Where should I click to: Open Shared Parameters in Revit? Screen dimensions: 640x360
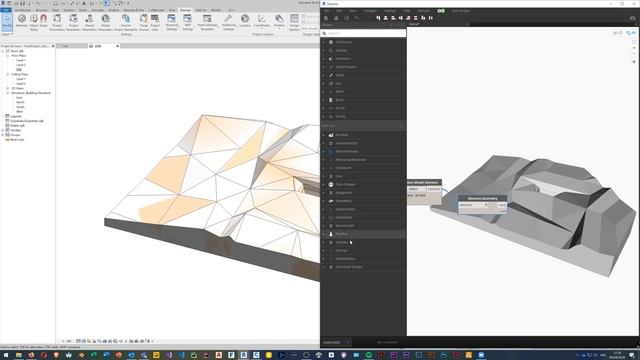pyautogui.click(x=89, y=22)
